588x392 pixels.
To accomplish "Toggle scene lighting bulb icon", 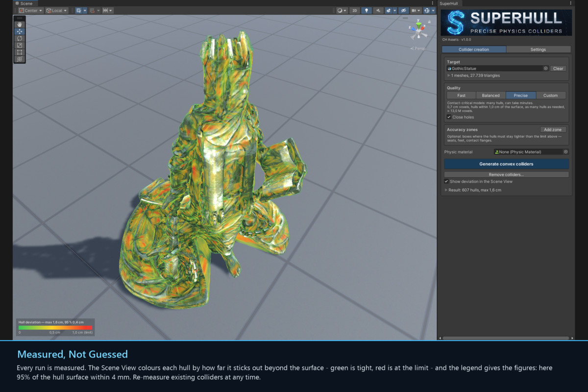I will pyautogui.click(x=367, y=10).
